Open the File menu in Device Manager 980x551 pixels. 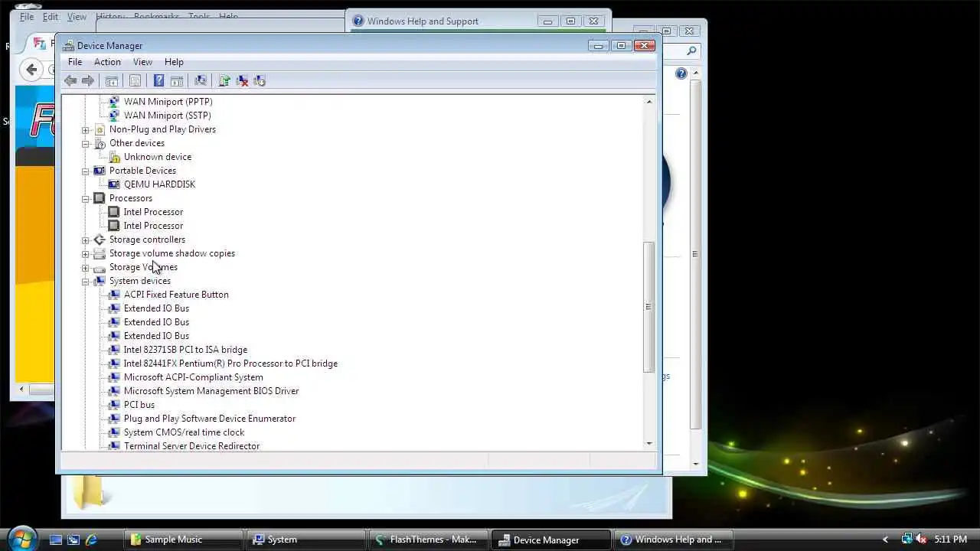(75, 62)
